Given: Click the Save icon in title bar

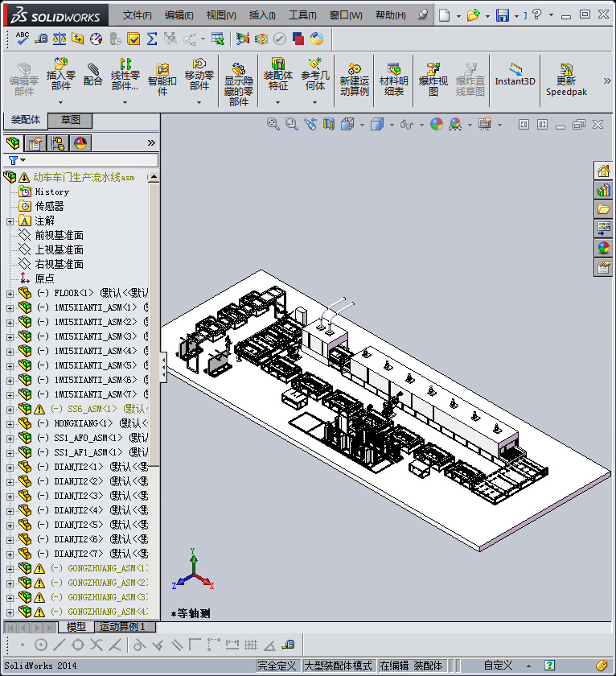Looking at the screenshot, I should point(503,15).
